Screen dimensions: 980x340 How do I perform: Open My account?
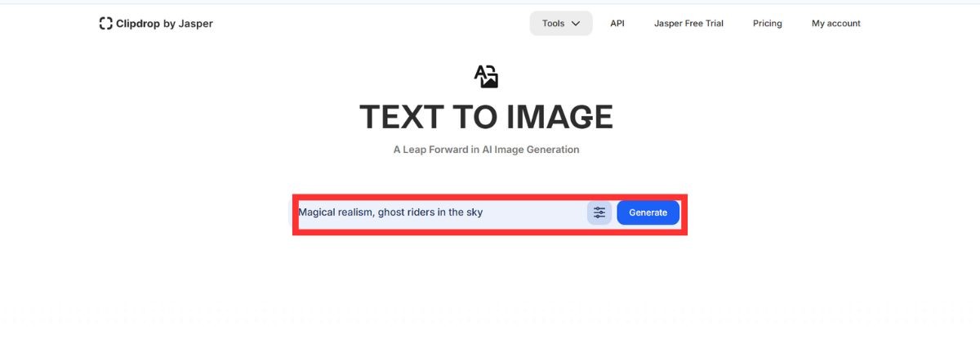pos(836,24)
